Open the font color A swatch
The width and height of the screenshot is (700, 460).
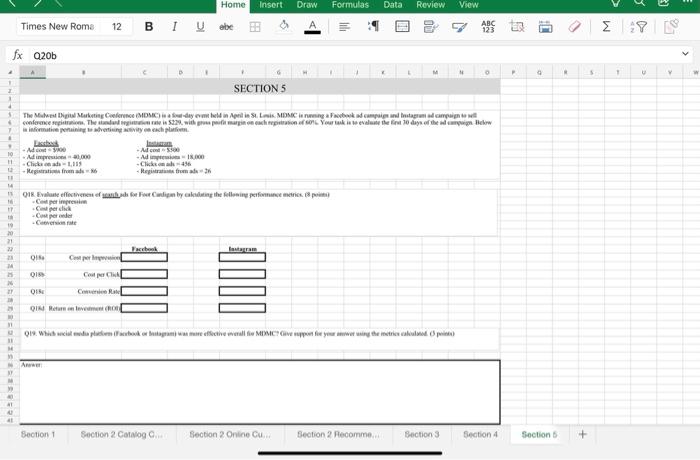click(312, 27)
